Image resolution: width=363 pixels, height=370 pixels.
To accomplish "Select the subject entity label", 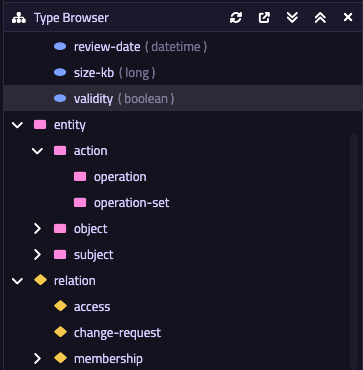I will tap(94, 255).
